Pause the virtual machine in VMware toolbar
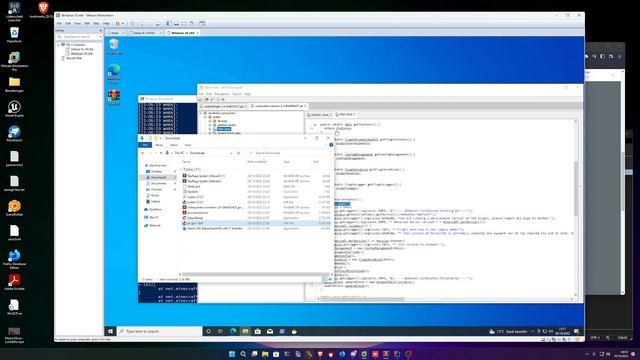Viewport: 640px width, 360px height. pos(118,24)
